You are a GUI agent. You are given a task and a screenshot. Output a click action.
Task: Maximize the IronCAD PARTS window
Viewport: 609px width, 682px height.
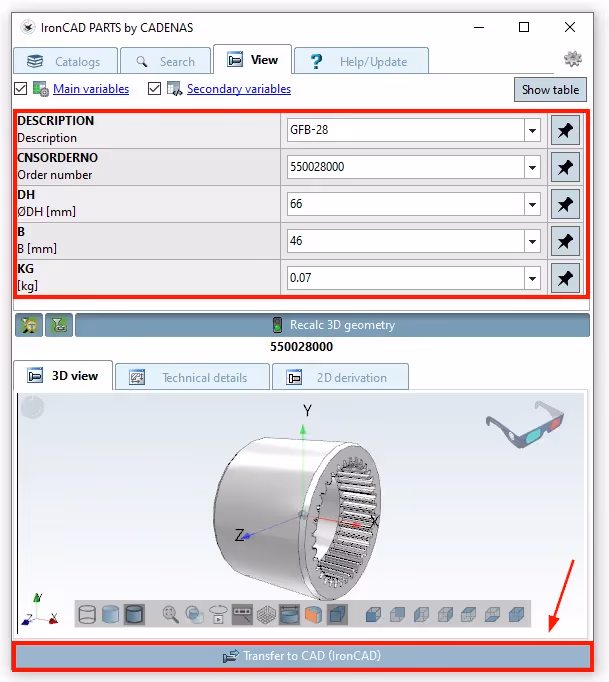[x=524, y=27]
